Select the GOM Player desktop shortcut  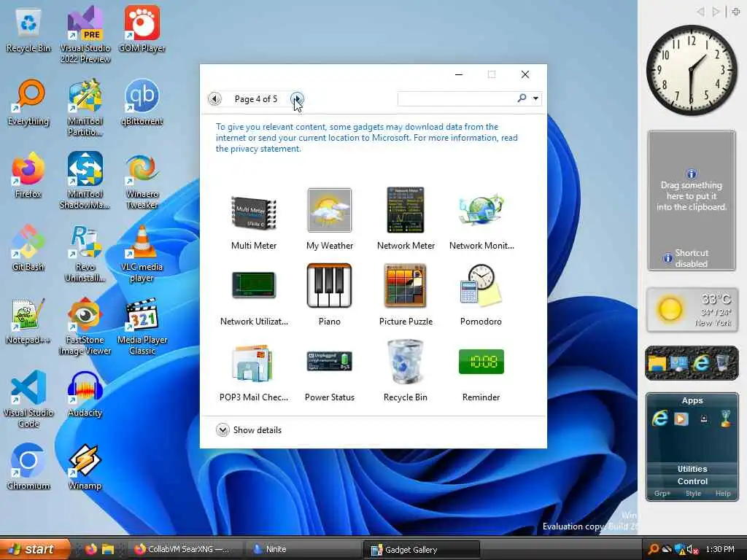coord(142,29)
